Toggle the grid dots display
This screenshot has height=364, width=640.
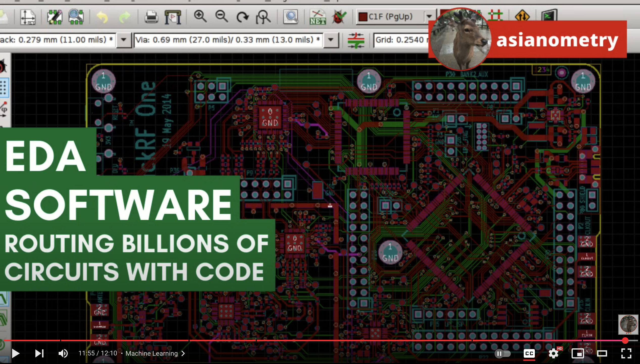pos(4,88)
